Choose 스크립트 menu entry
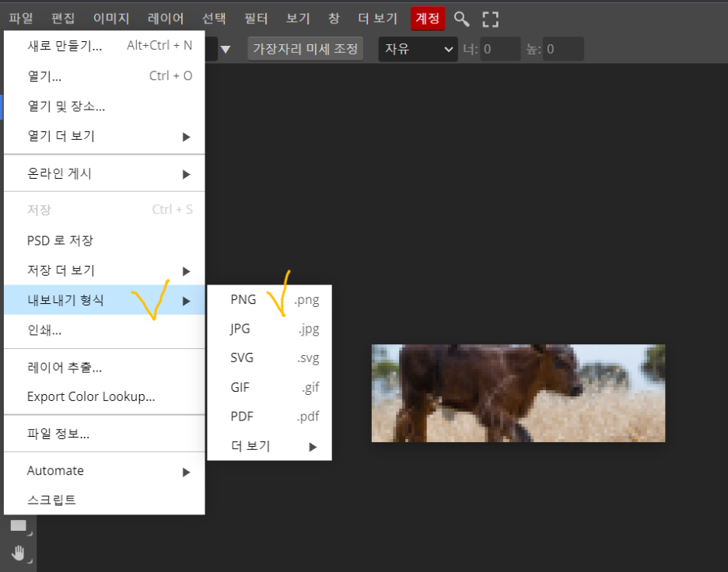This screenshot has width=728, height=572. (104, 500)
